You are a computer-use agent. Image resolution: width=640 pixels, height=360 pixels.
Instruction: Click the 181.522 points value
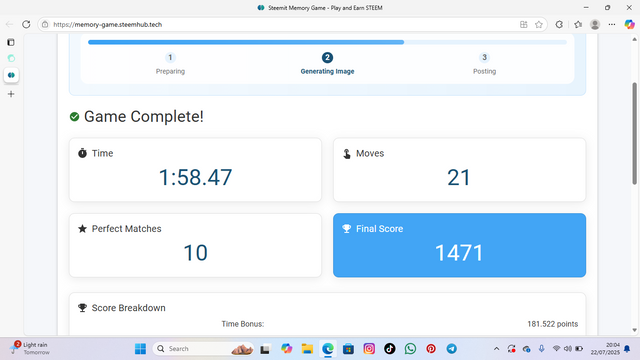[x=553, y=324]
